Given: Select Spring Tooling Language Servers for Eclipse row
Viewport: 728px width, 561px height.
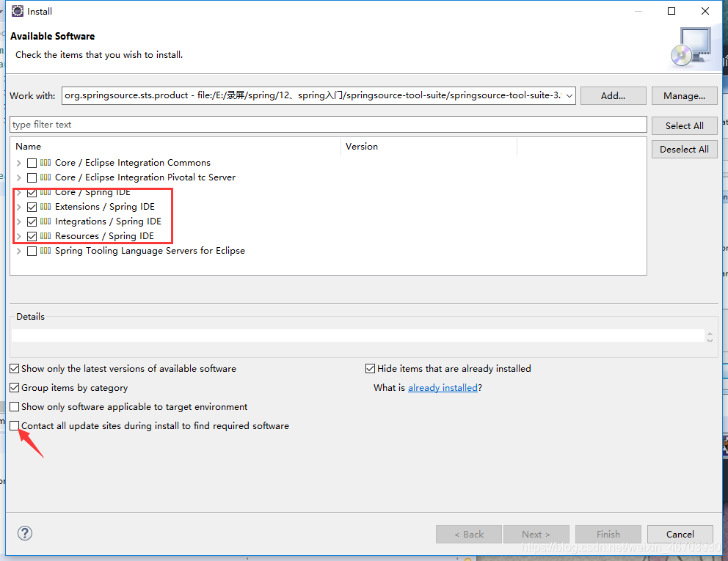Looking at the screenshot, I should click(x=150, y=251).
